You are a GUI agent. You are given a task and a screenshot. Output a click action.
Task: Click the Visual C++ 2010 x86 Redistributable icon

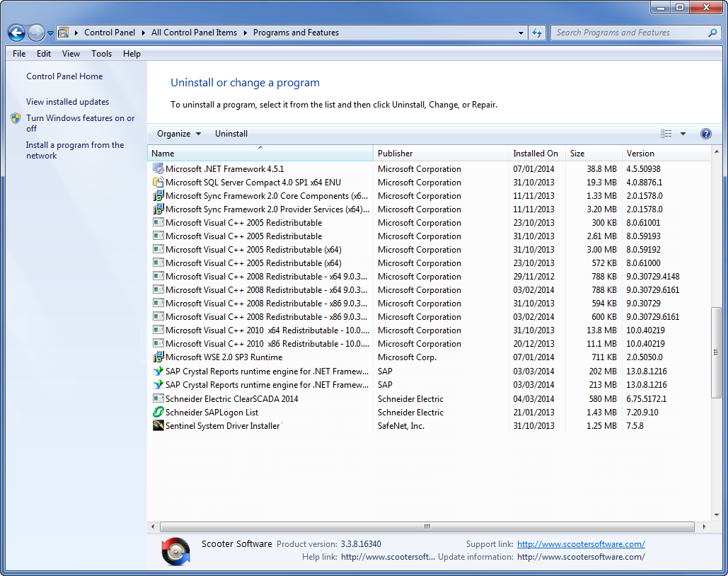[x=158, y=344]
